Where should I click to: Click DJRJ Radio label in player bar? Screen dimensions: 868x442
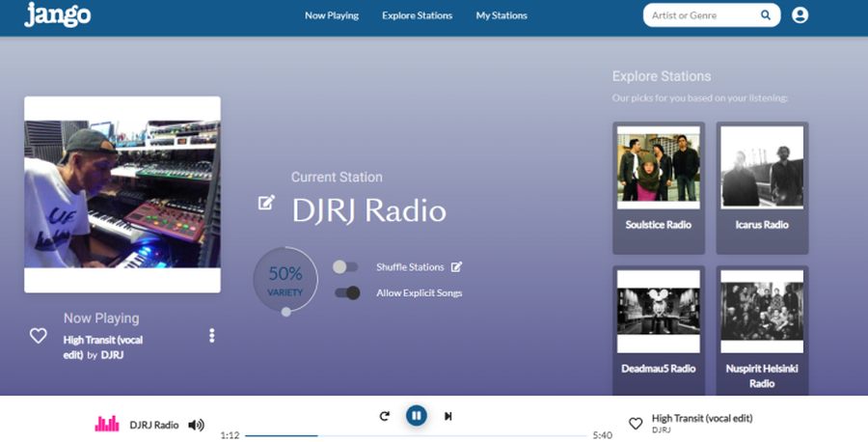[154, 425]
